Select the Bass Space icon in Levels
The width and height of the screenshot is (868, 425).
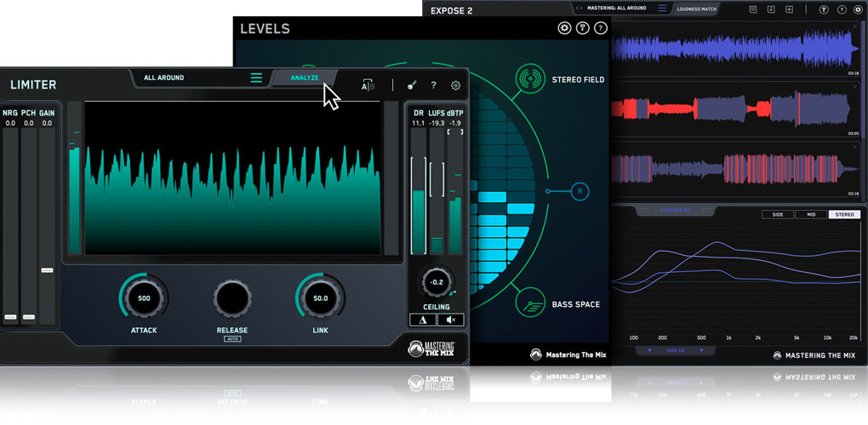(531, 303)
